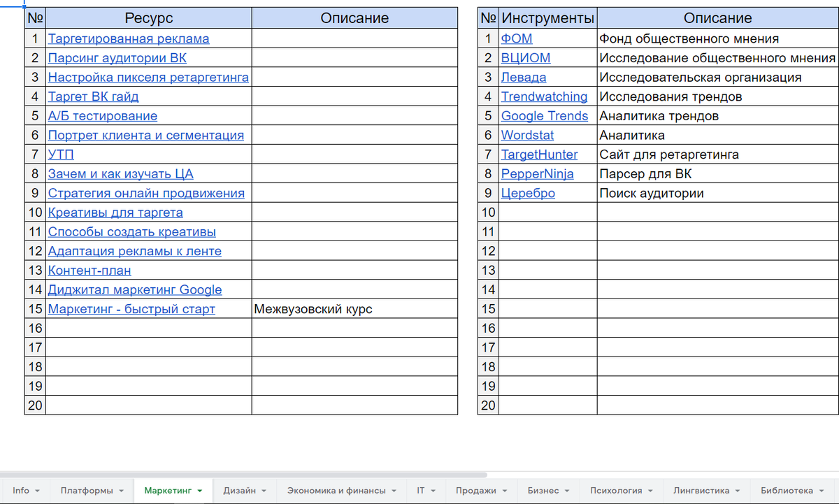Select the Парсер для ВК cell
Image resolution: width=839 pixels, height=504 pixels.
click(718, 174)
